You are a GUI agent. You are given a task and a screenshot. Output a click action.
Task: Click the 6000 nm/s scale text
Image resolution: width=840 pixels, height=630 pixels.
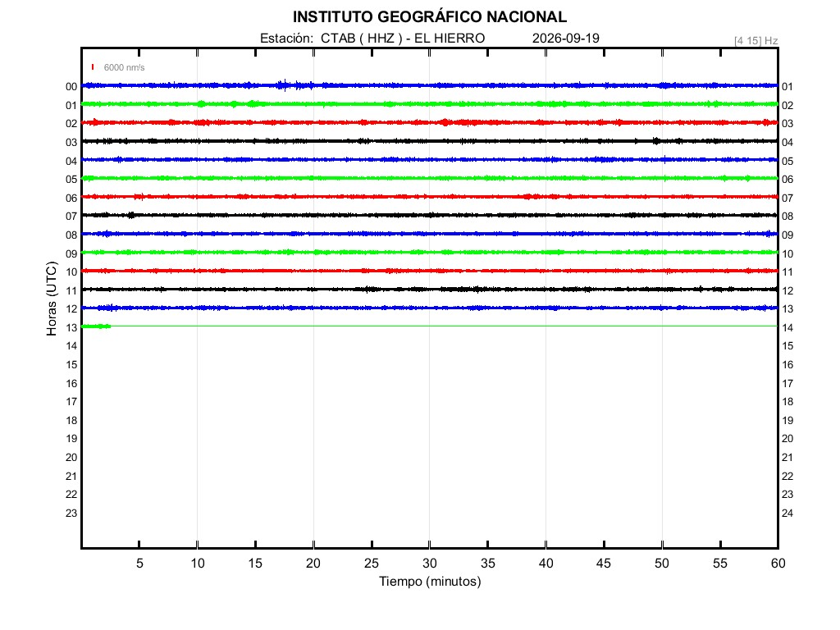[x=125, y=67]
